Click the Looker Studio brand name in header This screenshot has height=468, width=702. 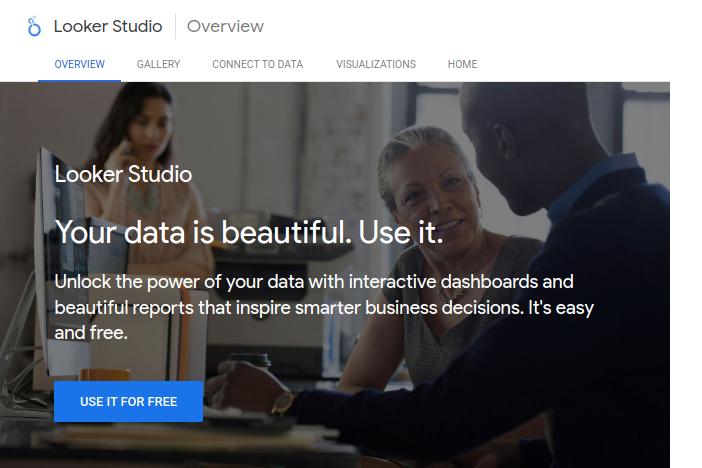pos(108,27)
